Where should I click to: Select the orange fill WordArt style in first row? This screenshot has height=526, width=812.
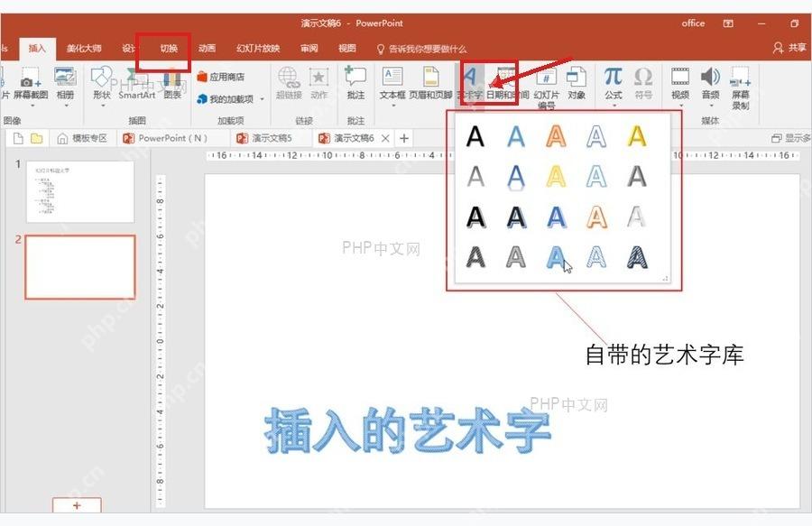click(x=556, y=136)
